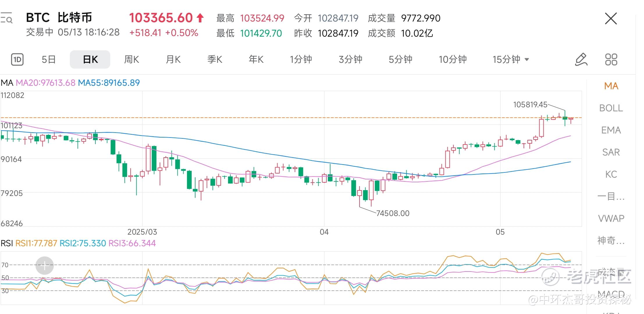Enable the BOLL indicator overlay

point(611,108)
